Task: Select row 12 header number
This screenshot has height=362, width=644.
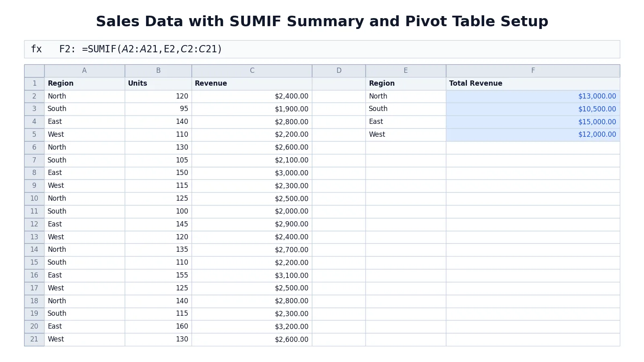Action: click(x=34, y=224)
